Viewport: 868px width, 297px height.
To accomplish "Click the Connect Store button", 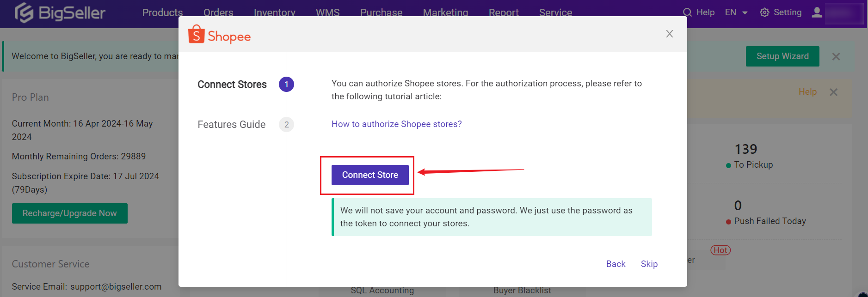I will coord(370,175).
